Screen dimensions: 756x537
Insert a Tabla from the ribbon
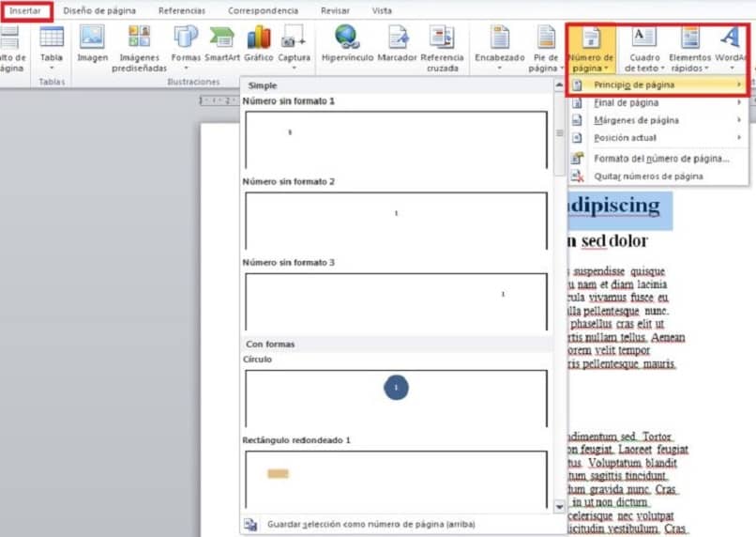point(52,48)
